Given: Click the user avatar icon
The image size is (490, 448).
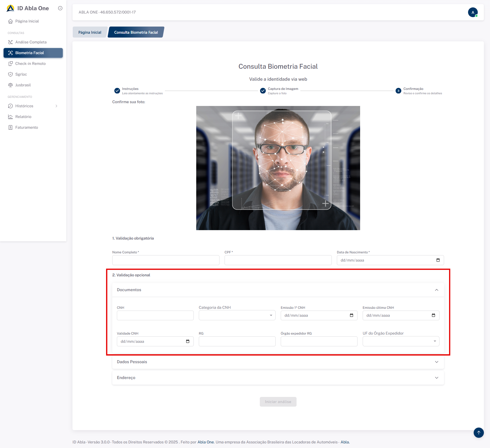Looking at the screenshot, I should pos(473,12).
